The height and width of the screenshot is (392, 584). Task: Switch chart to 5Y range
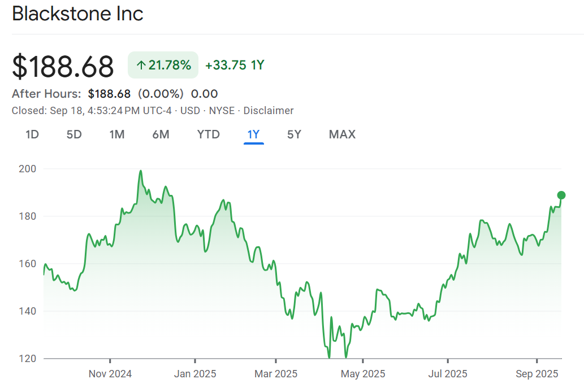[x=294, y=134]
